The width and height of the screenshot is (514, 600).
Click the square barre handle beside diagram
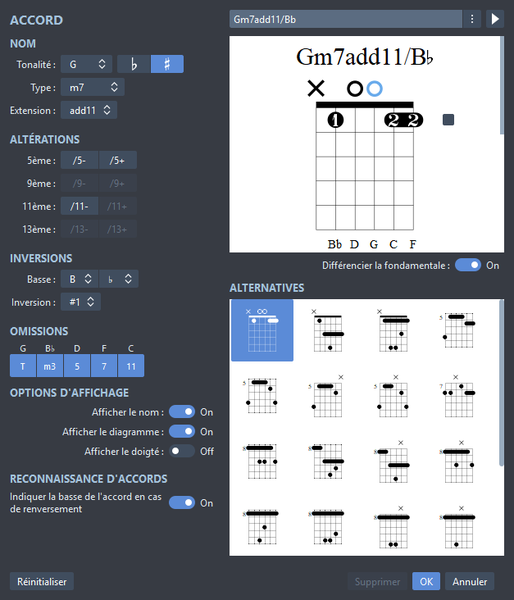tap(448, 120)
